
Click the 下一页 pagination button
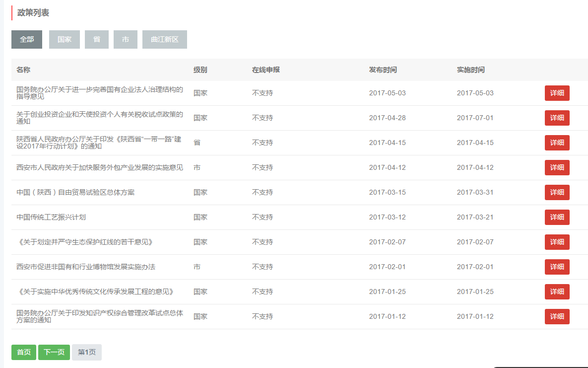[54, 352]
